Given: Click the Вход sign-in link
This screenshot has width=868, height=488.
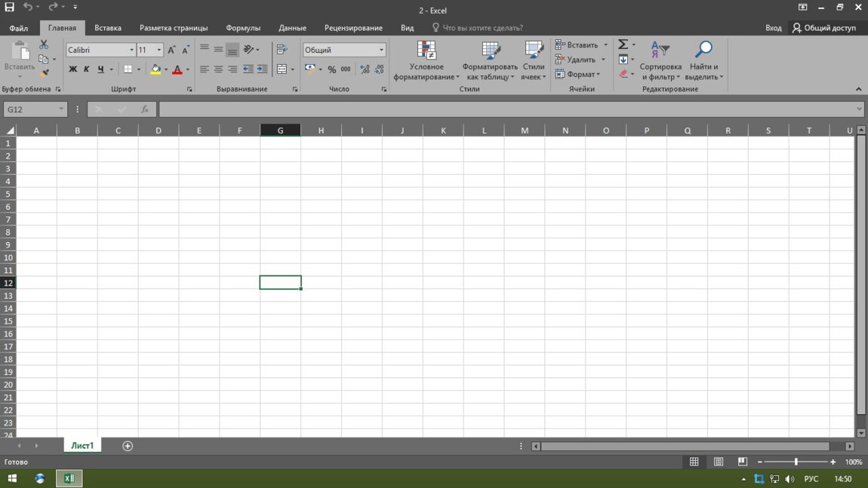Looking at the screenshot, I should (773, 28).
